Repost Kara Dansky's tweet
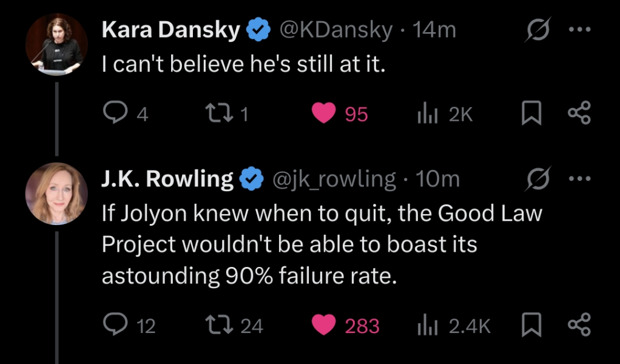The width and height of the screenshot is (620, 364). [x=215, y=114]
